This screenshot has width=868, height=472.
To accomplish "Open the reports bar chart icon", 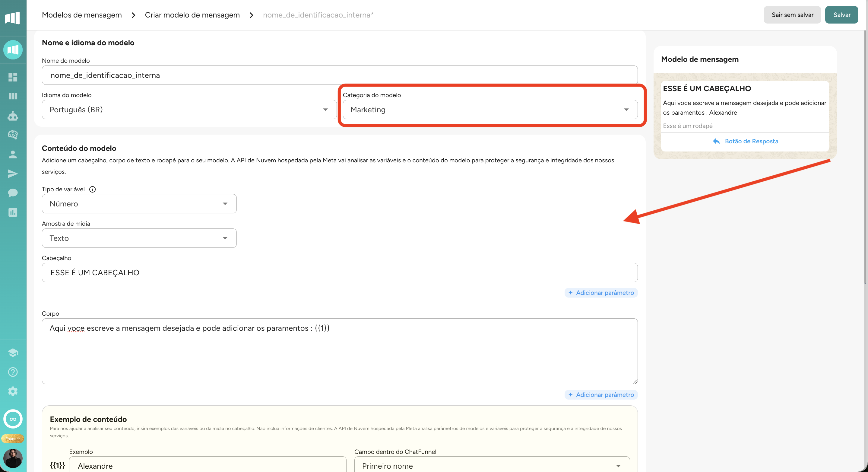I will [13, 212].
